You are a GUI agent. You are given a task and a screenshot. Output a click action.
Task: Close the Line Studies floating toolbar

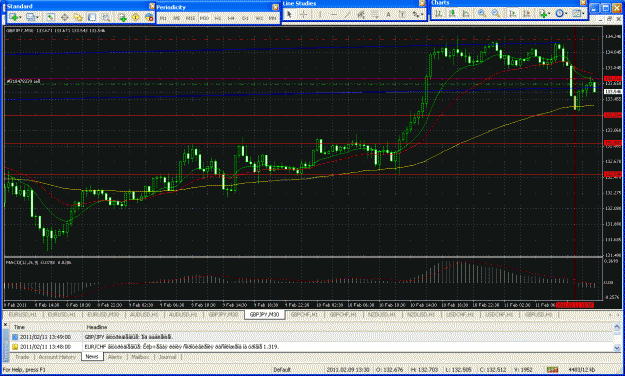point(422,3)
